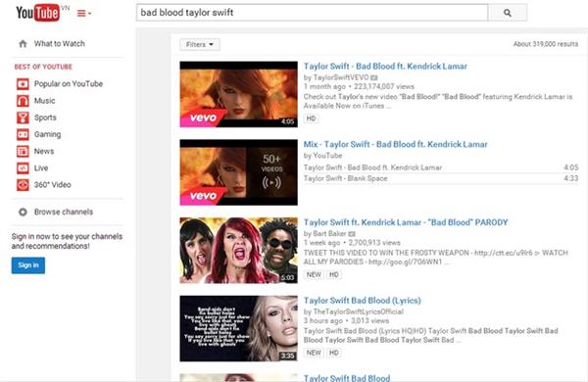Click the Live broadcast icon
Image resolution: width=588 pixels, height=382 pixels.
pos(23,167)
